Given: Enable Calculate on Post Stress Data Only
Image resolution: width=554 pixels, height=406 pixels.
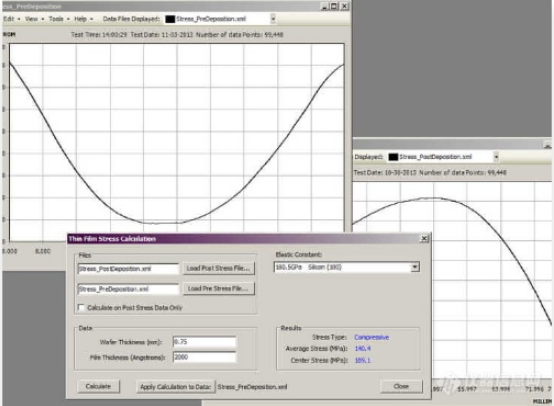Looking at the screenshot, I should [x=81, y=307].
